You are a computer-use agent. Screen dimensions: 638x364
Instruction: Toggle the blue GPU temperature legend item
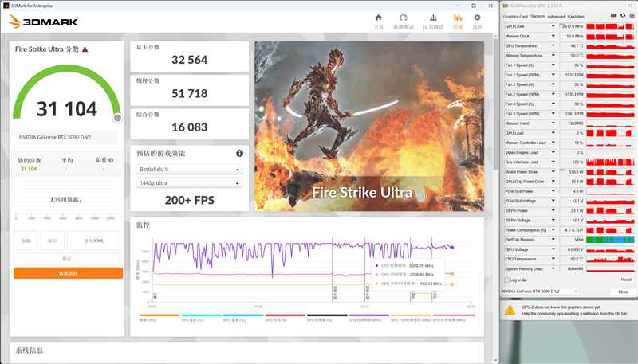click(x=243, y=318)
